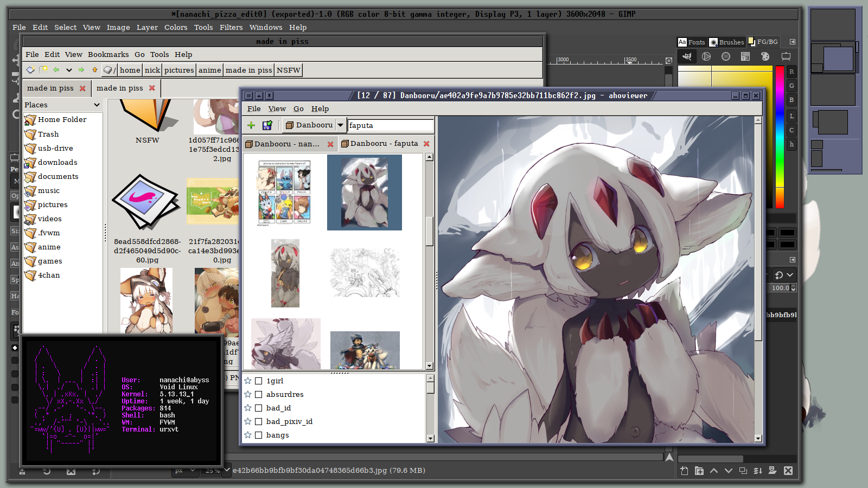
Task: Toggle the absurdres tag checkbox
Action: [x=259, y=394]
